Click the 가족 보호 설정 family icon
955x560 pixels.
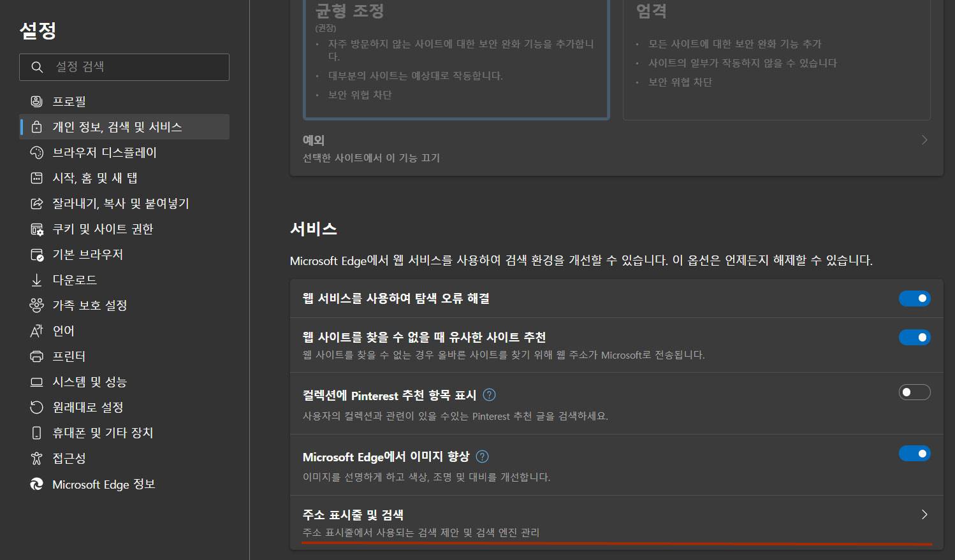coord(37,305)
